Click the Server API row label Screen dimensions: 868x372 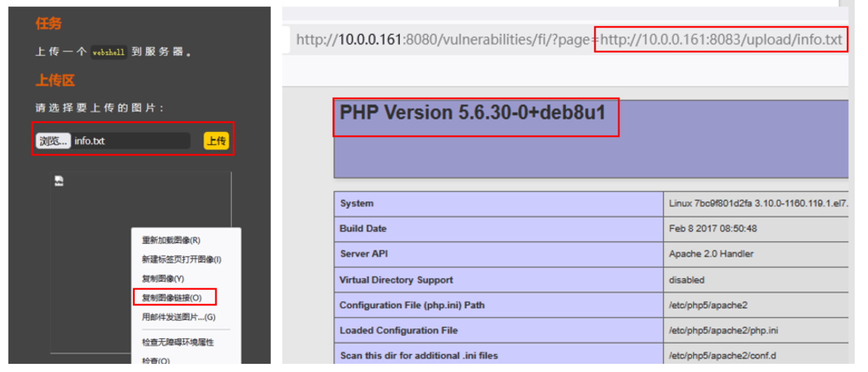pyautogui.click(x=364, y=254)
